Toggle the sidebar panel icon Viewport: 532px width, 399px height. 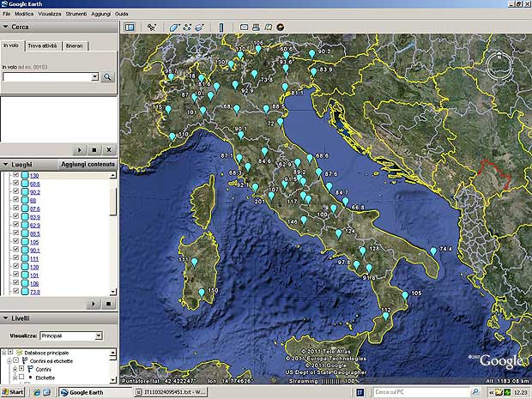[x=130, y=27]
